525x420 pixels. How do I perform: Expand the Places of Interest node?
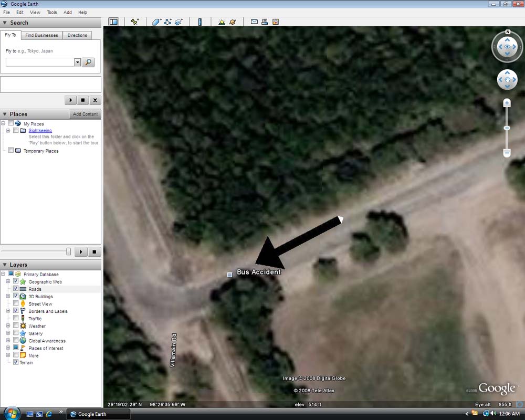[x=8, y=348]
